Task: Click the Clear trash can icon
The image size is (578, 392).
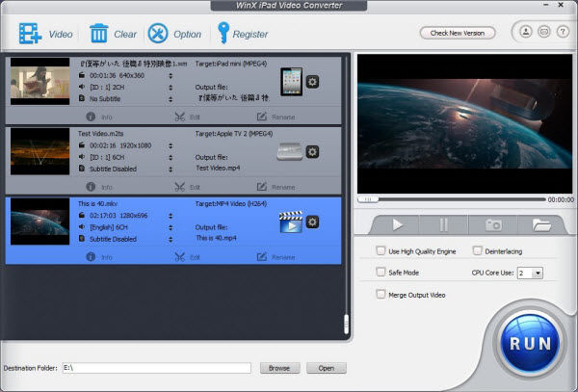Action: (x=99, y=34)
